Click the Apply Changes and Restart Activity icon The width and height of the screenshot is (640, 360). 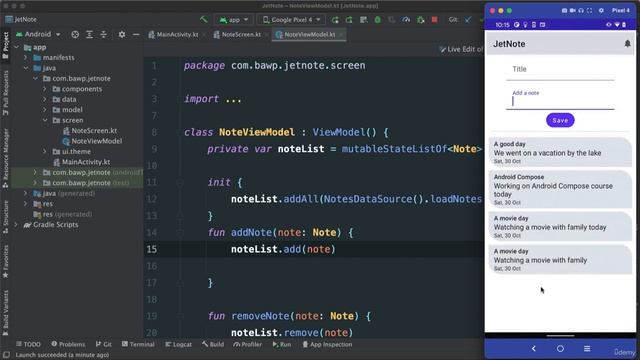(x=349, y=20)
